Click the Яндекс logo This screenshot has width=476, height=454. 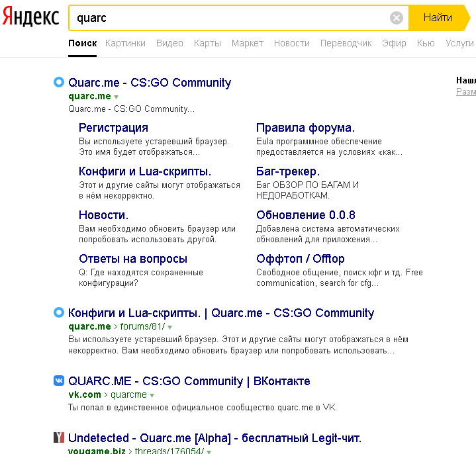pos(30,17)
